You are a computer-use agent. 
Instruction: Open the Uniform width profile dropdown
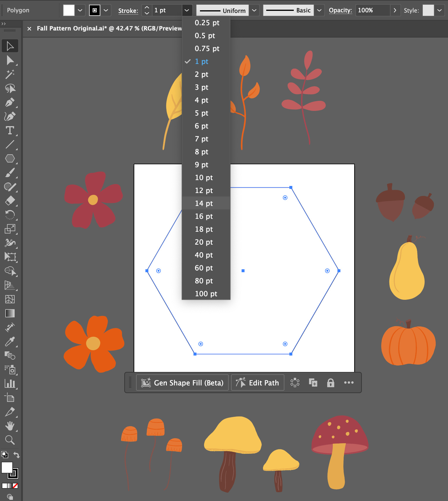coord(254,10)
